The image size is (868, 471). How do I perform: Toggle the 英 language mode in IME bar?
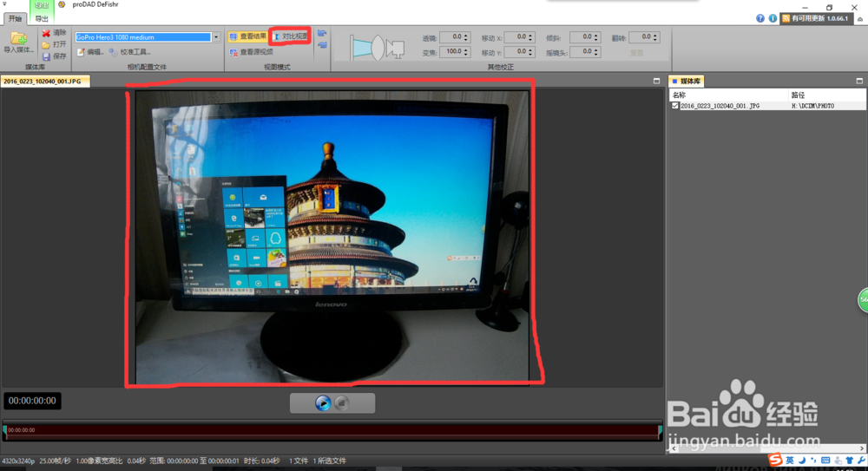point(790,461)
